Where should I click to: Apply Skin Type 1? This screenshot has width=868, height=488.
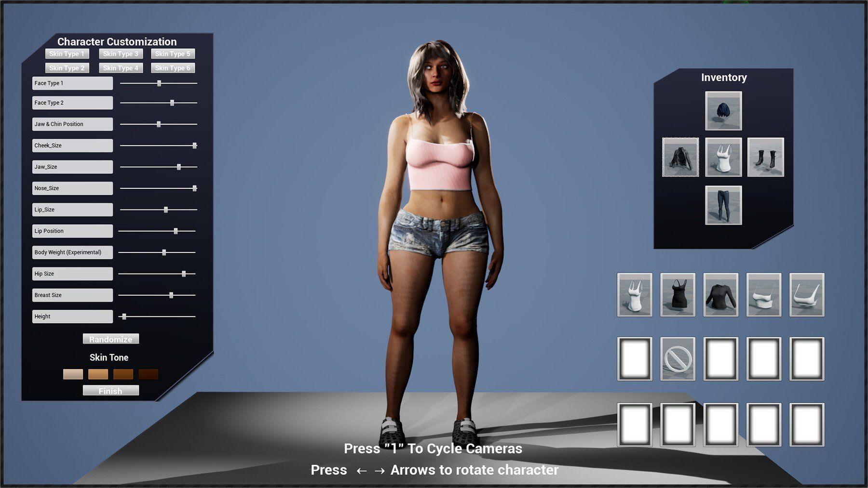tap(67, 54)
